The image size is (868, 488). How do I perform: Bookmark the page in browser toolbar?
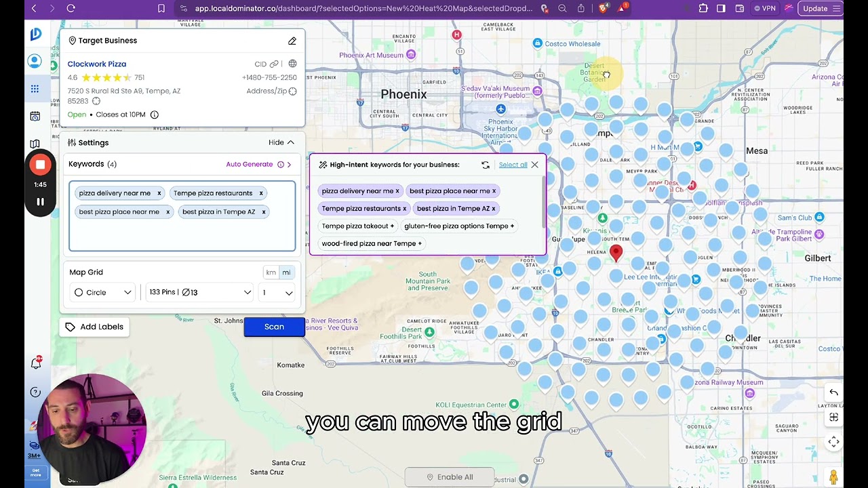[x=161, y=8]
